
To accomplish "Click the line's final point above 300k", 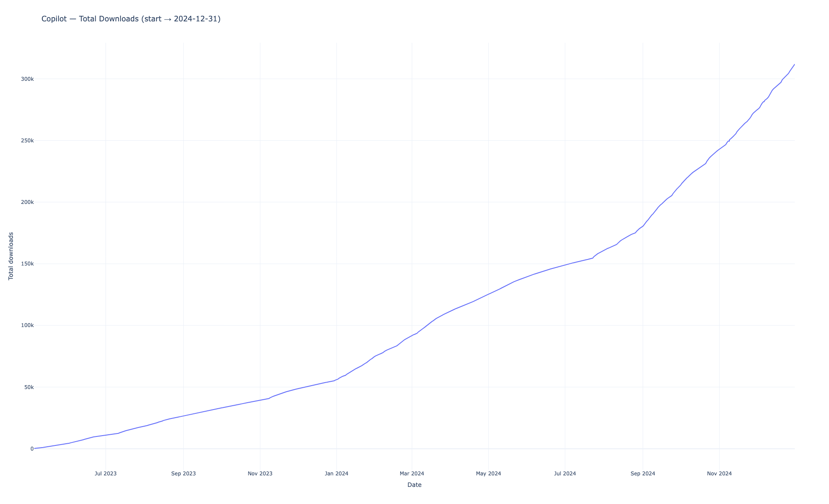I will [x=794, y=65].
